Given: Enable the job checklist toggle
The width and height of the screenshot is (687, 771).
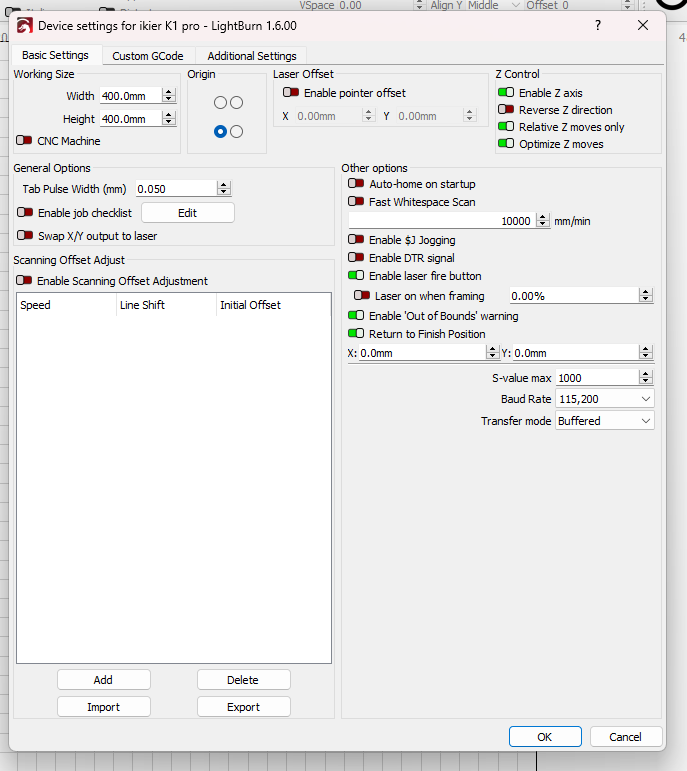Looking at the screenshot, I should click(x=25, y=212).
